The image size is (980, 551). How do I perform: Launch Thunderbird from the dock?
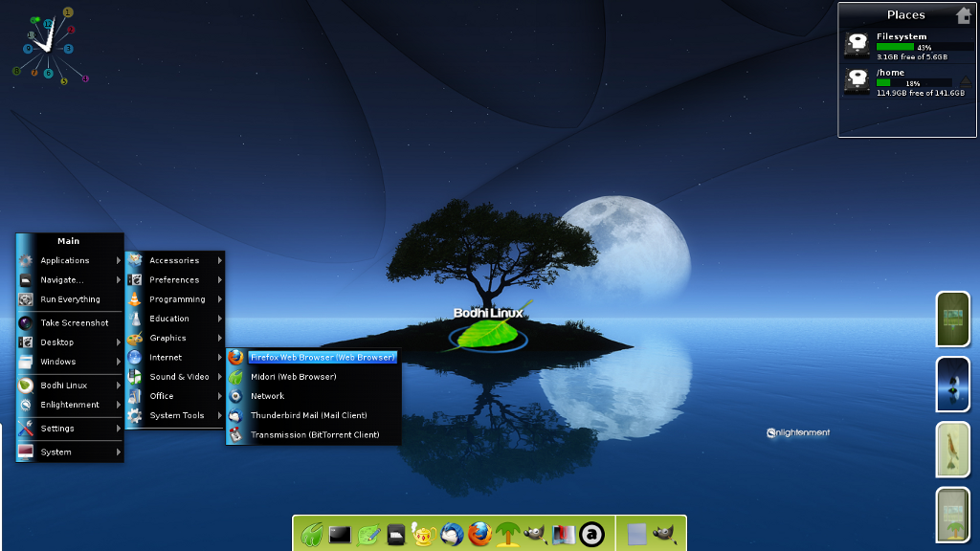pyautogui.click(x=452, y=535)
